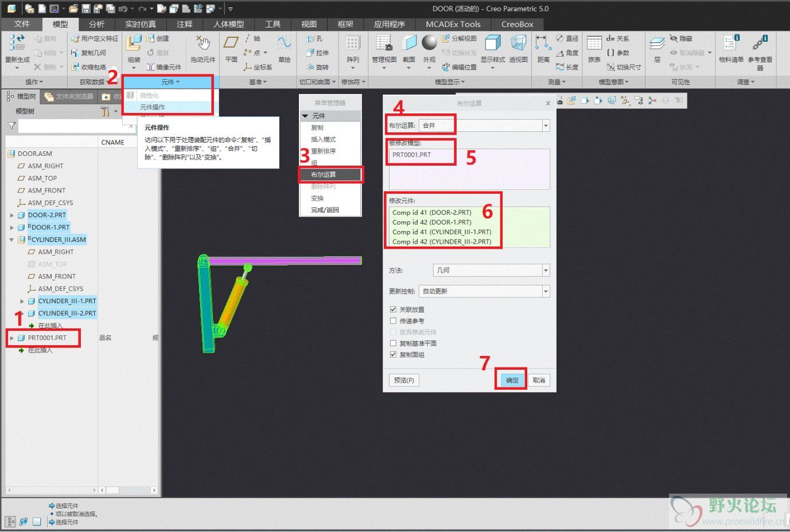Image resolution: width=790 pixels, height=532 pixels.
Task: Click 分解视图 (Exploded View) tool
Action: pos(460,38)
